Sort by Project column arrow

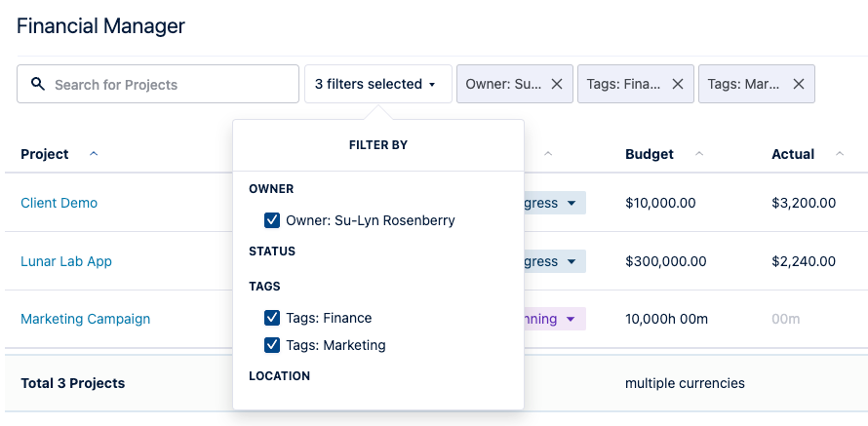94,154
